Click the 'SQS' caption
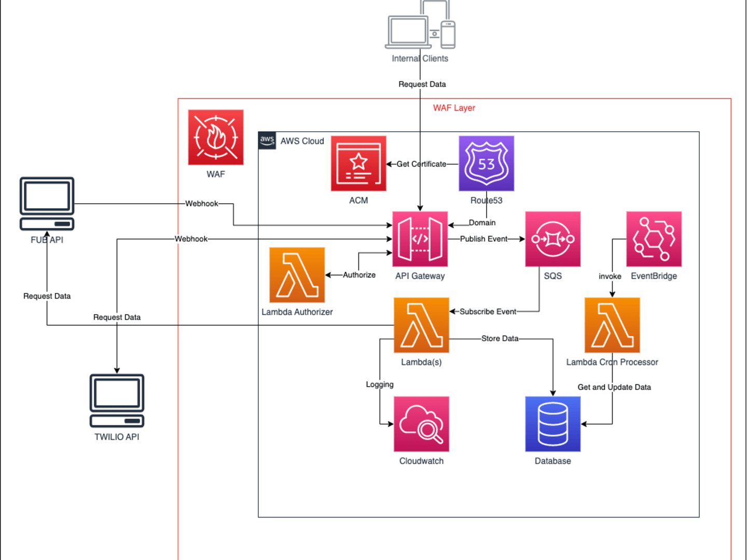This screenshot has height=560, width=747. pyautogui.click(x=553, y=276)
